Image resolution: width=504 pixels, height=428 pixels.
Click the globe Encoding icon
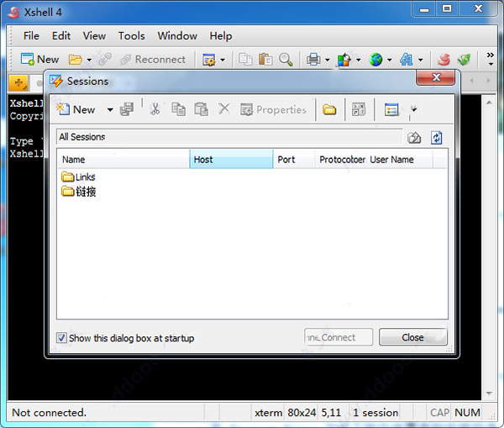(x=375, y=60)
